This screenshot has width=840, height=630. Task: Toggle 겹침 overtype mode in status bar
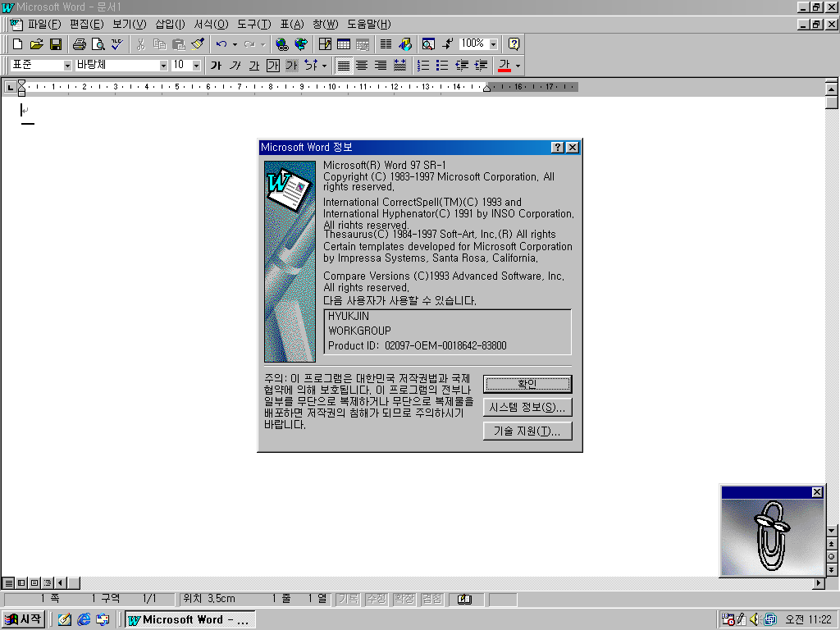[x=432, y=599]
